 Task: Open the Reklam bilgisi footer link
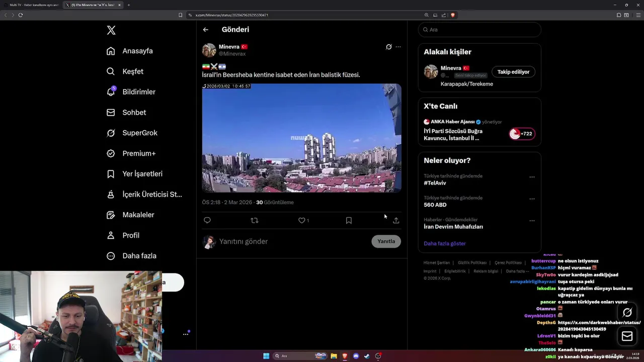click(x=486, y=271)
